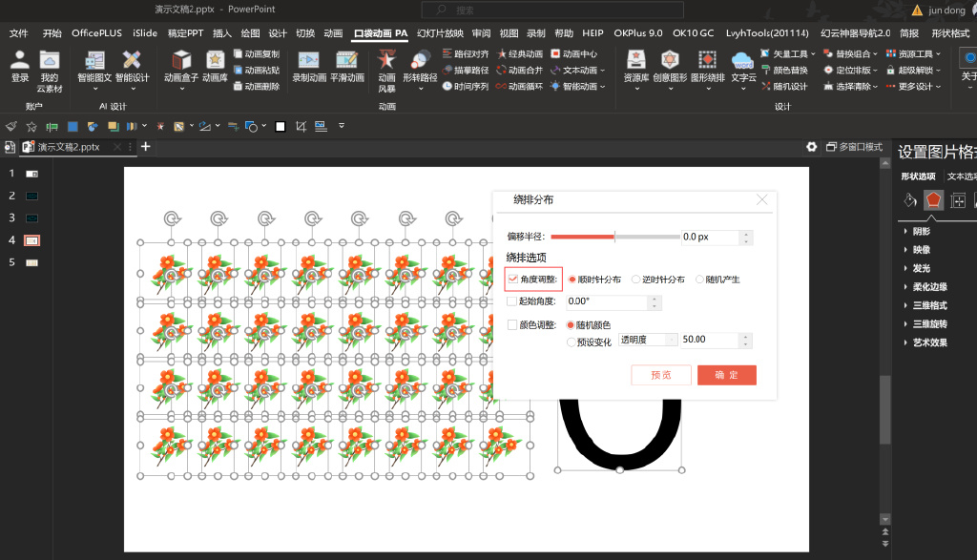Open 替换组合 dropdown

[x=850, y=54]
